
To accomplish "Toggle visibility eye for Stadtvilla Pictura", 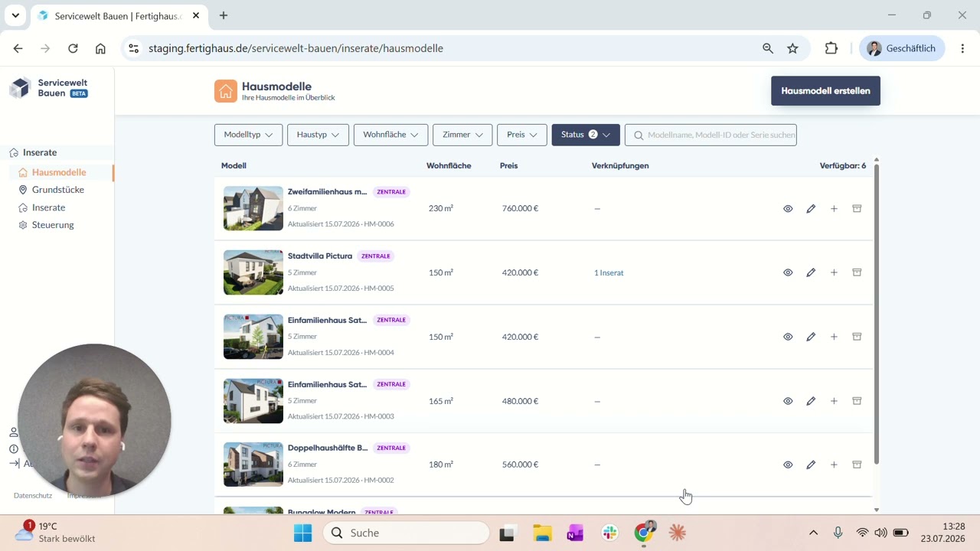I will pos(788,272).
